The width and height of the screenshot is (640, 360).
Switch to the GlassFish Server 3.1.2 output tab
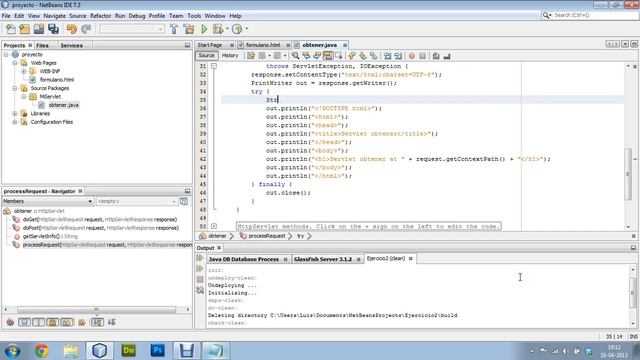click(323, 259)
